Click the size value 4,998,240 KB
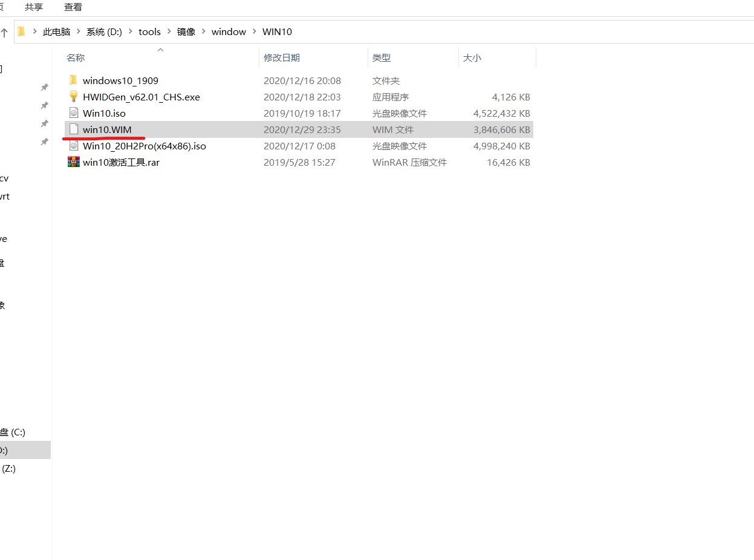754x560 pixels. click(502, 146)
